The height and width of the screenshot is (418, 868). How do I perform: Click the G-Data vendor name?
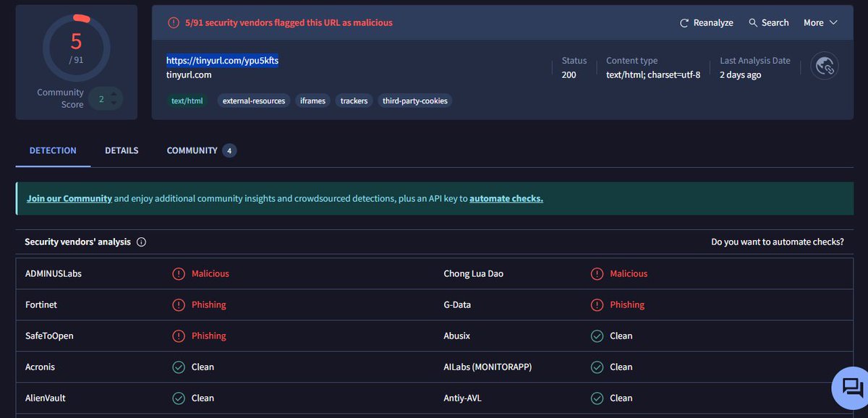(457, 305)
